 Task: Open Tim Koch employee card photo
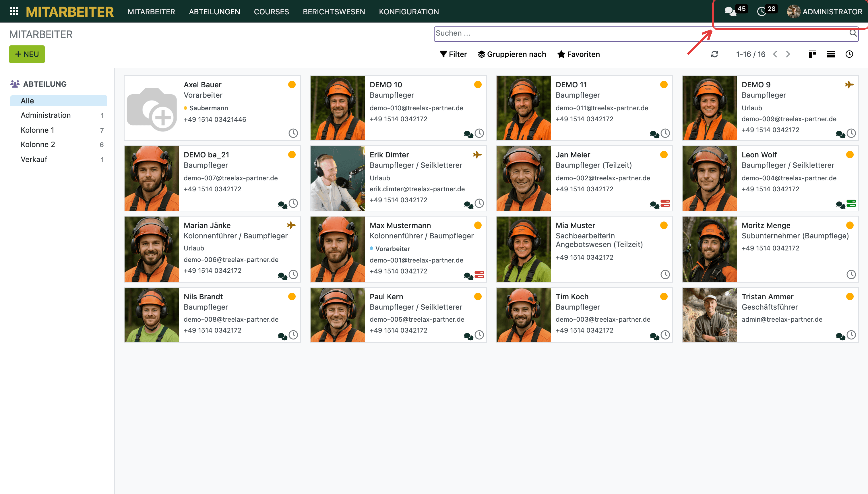tap(524, 315)
